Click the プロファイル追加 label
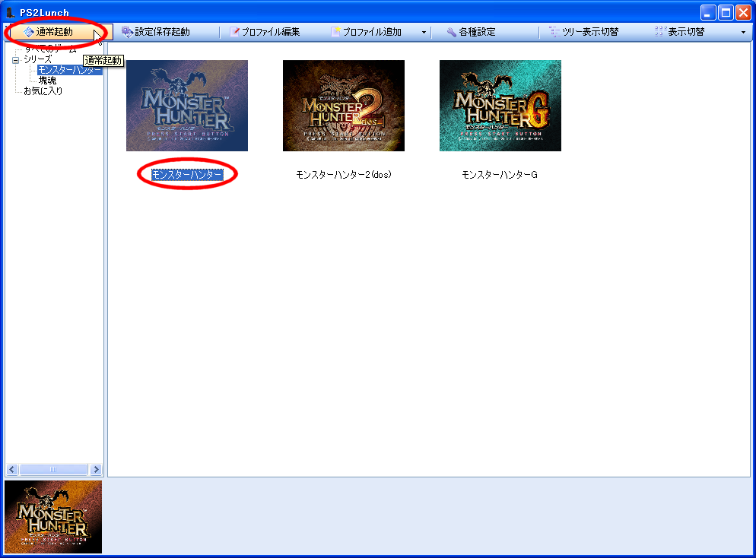 372,32
